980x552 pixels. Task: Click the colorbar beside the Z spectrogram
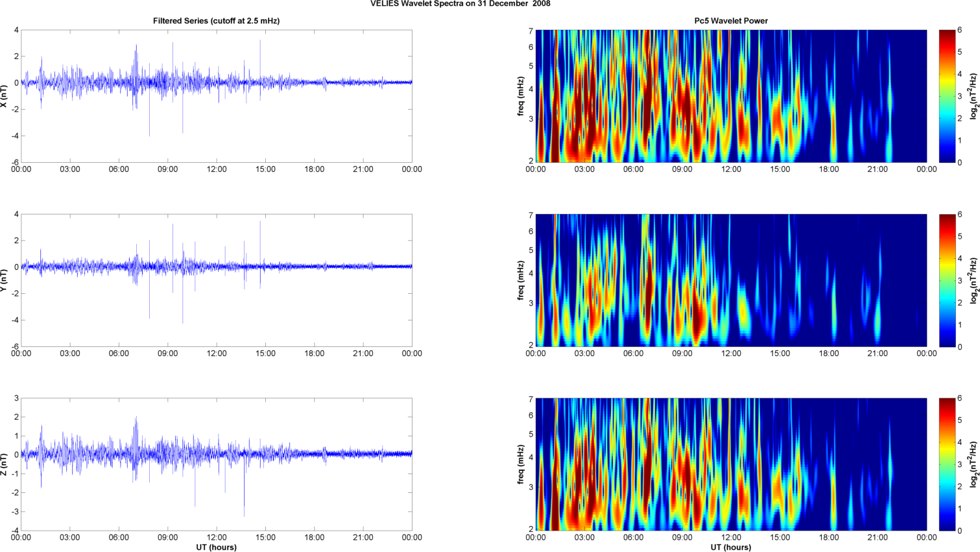click(x=947, y=464)
